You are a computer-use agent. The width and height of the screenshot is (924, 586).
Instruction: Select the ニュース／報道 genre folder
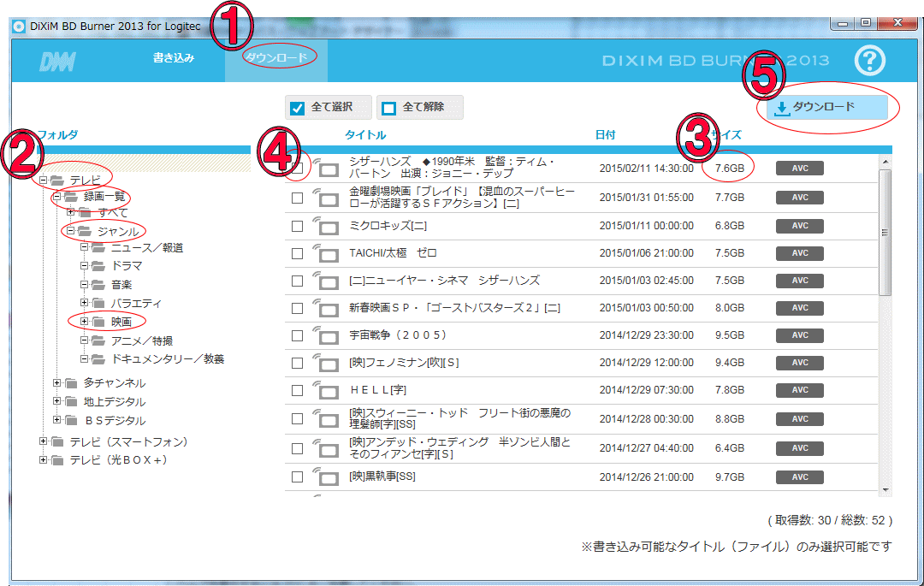pos(147,248)
